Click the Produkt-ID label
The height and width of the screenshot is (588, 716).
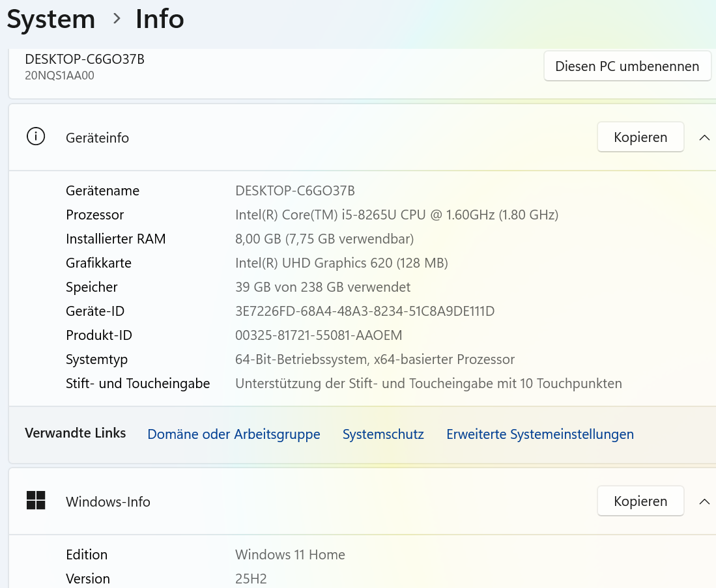(98, 335)
